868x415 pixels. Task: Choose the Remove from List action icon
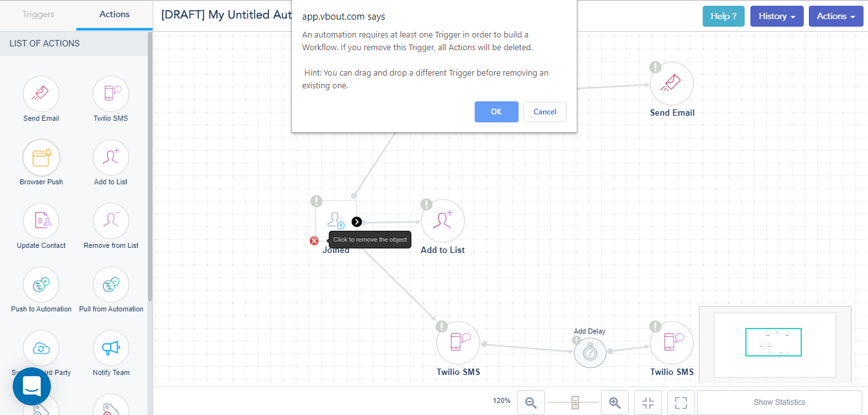(x=111, y=221)
